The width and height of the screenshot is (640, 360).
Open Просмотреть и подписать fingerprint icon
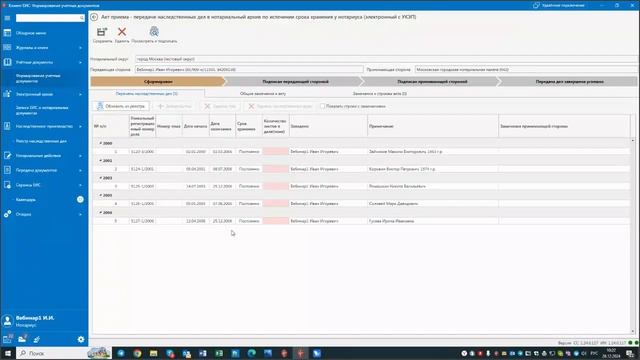tap(154, 31)
